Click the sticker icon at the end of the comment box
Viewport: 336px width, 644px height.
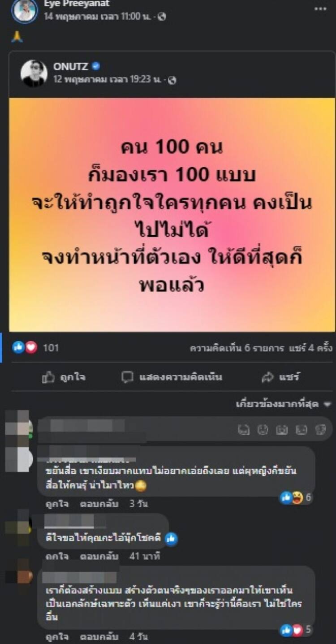[x=320, y=430]
